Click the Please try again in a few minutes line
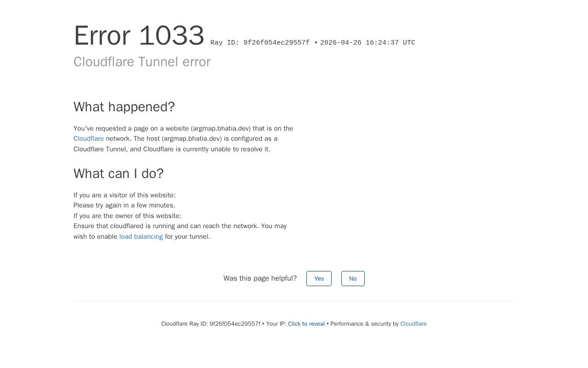 pos(124,205)
